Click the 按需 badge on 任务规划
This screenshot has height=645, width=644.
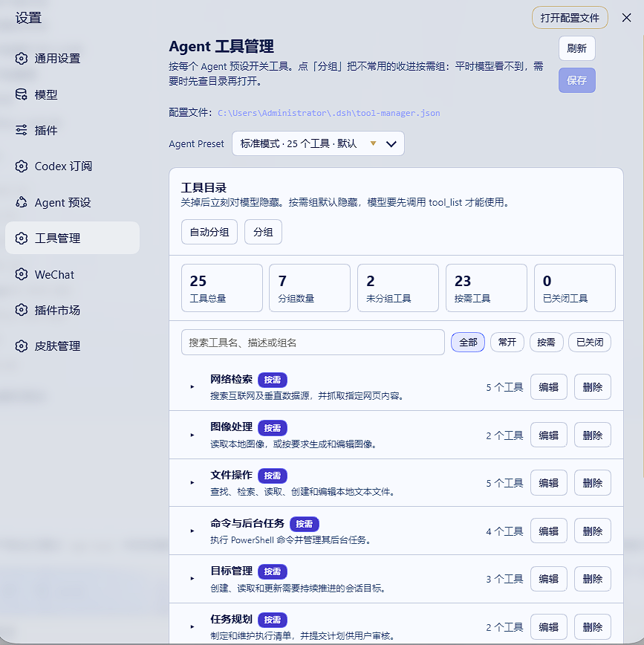tap(273, 620)
